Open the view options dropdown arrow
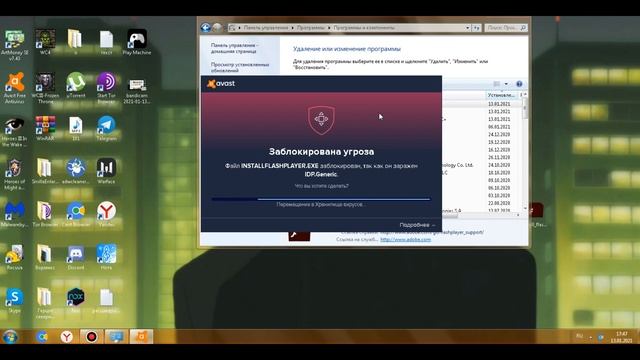 coord(506,84)
